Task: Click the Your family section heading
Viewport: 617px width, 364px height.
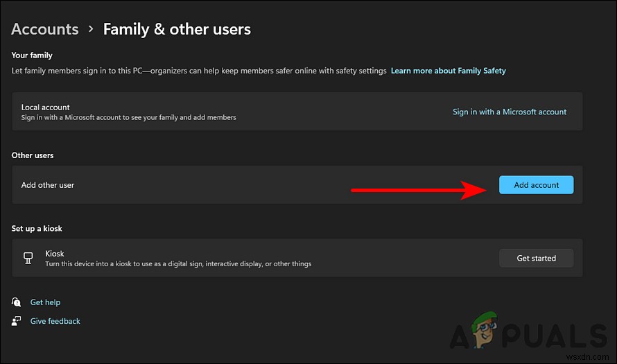Action: click(32, 55)
